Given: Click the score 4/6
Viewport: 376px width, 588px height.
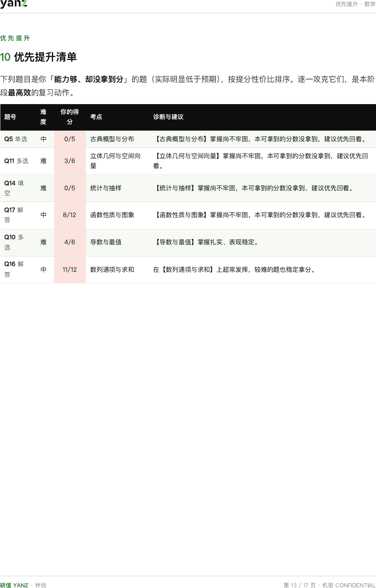Looking at the screenshot, I should tap(70, 242).
